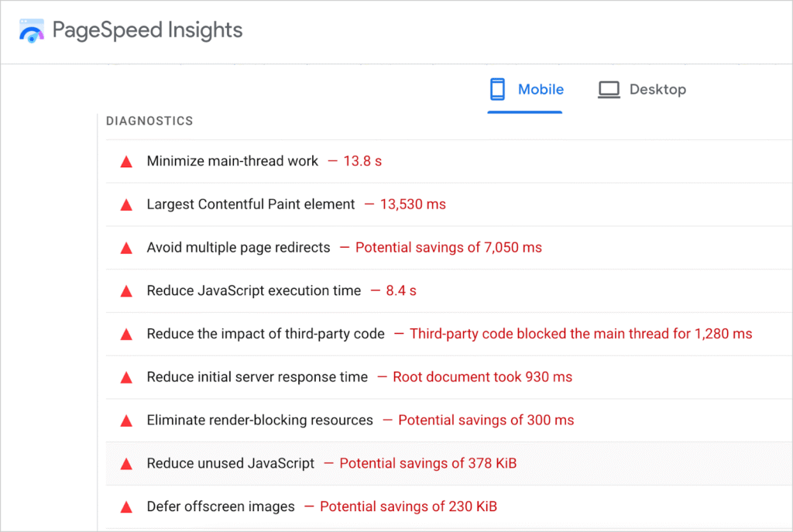This screenshot has width=793, height=532.
Task: Click the PageSpeed Insights title text
Action: click(x=147, y=30)
